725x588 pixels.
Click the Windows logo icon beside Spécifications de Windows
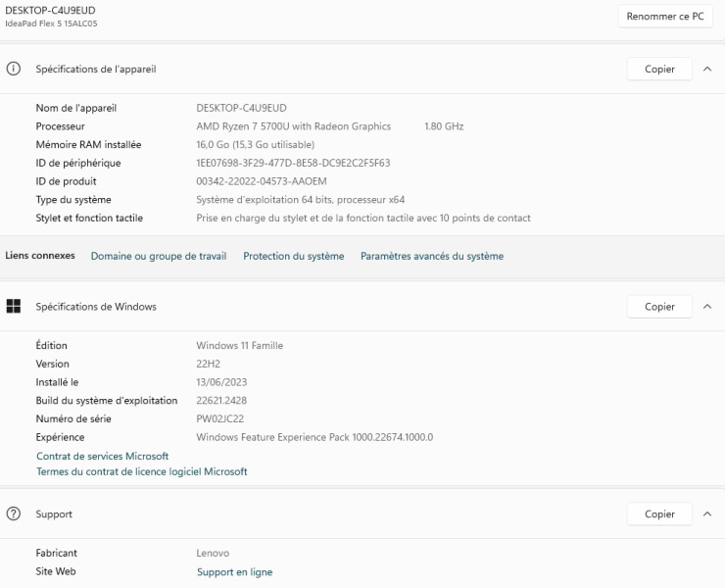pos(14,307)
